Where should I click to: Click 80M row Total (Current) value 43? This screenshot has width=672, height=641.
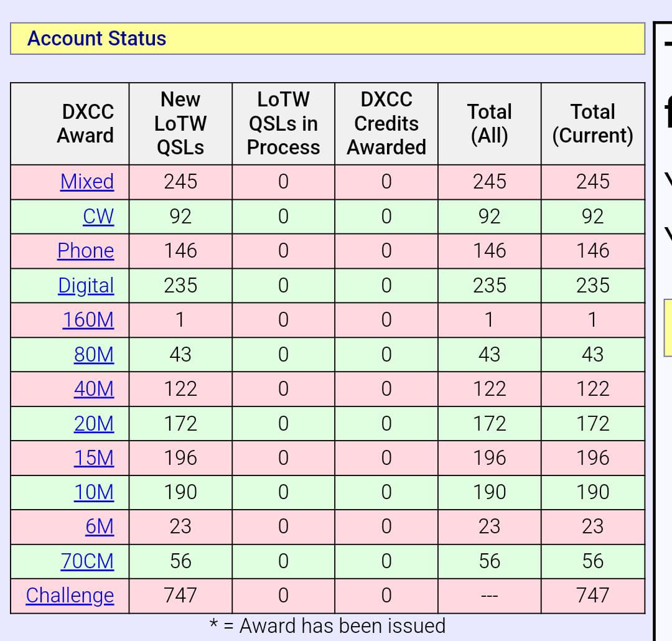click(x=593, y=355)
